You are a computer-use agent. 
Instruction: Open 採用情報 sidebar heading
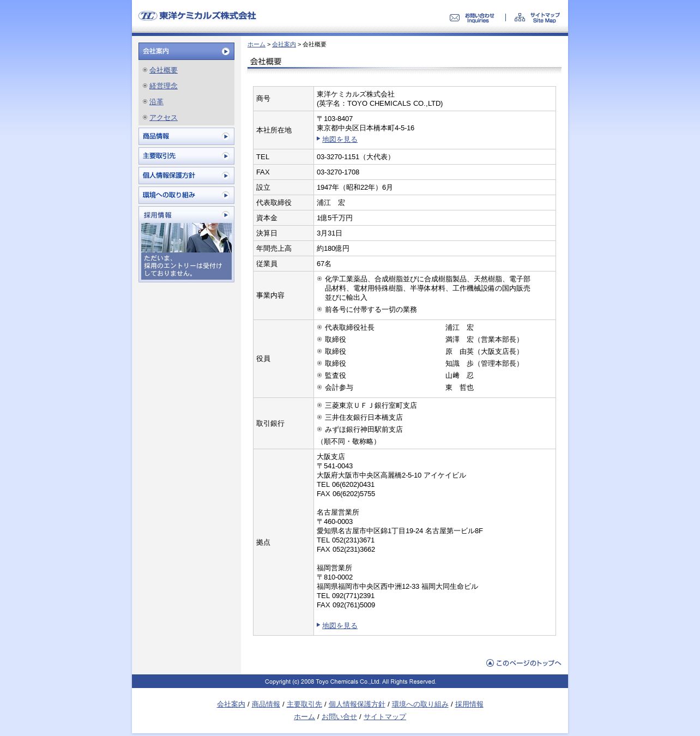pyautogui.click(x=158, y=215)
